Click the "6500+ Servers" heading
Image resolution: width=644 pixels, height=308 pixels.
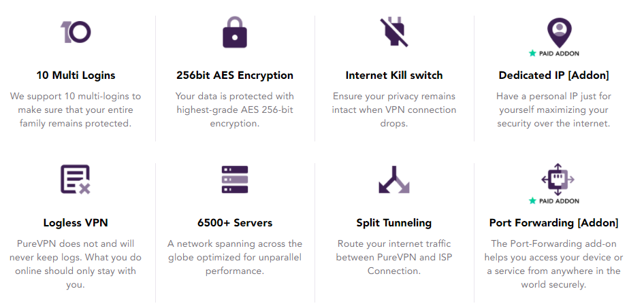(235, 223)
